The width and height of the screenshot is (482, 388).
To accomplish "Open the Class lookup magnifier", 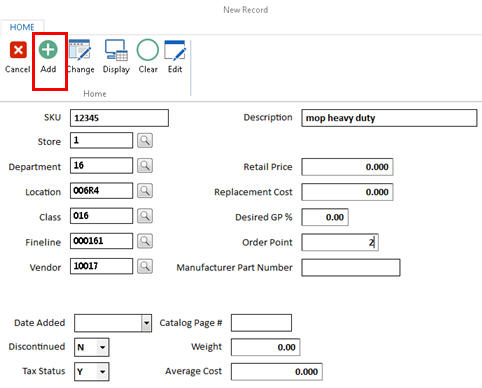I will coord(145,216).
